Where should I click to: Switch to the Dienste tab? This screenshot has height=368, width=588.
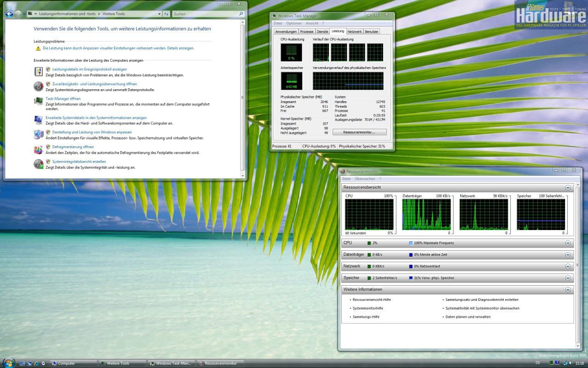point(322,32)
